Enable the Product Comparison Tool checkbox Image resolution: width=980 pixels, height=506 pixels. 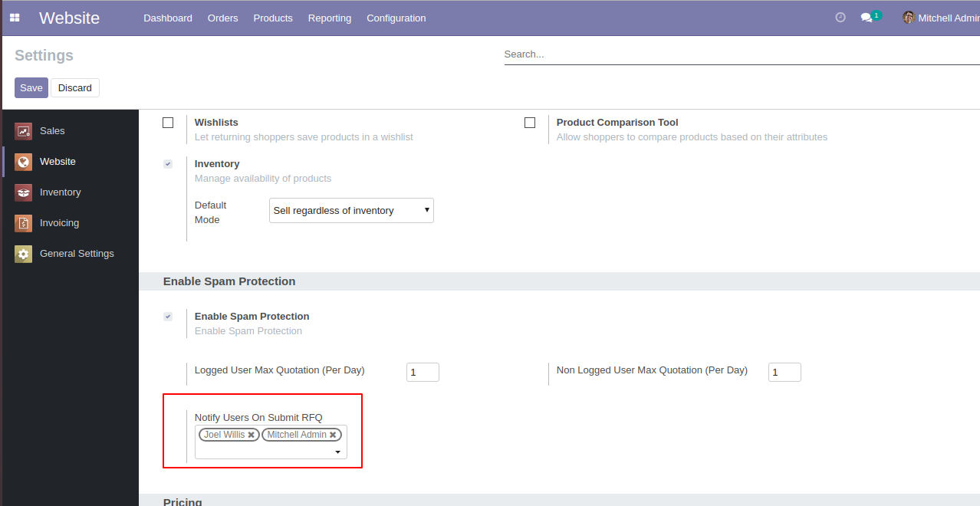click(x=530, y=123)
